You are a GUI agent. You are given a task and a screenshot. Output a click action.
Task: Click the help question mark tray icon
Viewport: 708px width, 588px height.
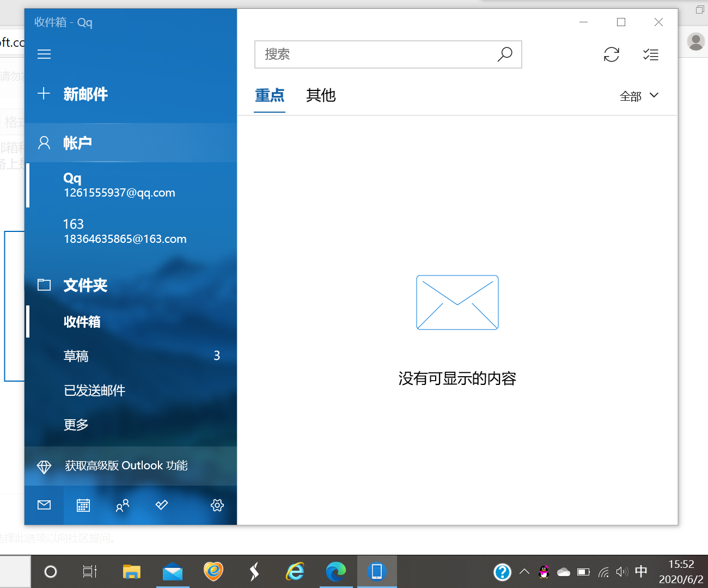coord(502,572)
